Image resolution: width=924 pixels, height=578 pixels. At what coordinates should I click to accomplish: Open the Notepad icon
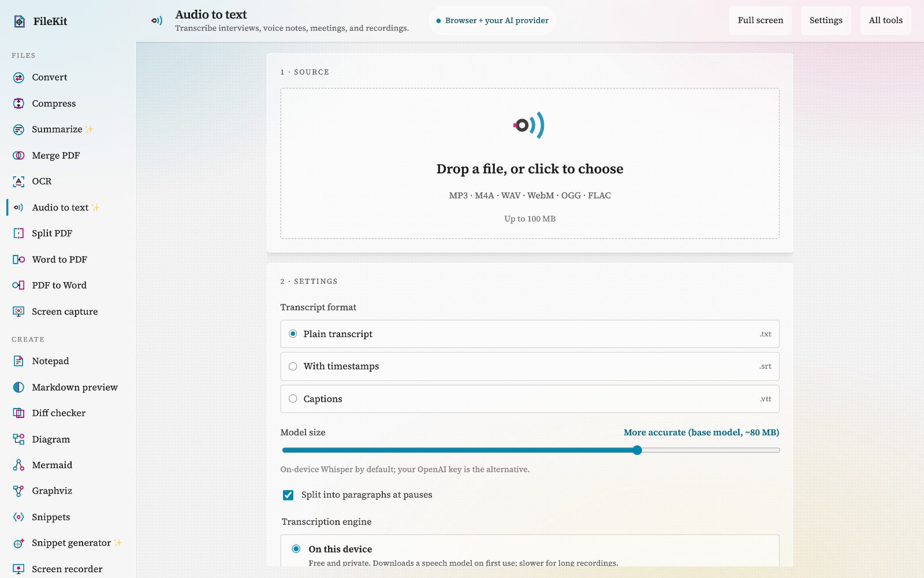click(x=18, y=361)
